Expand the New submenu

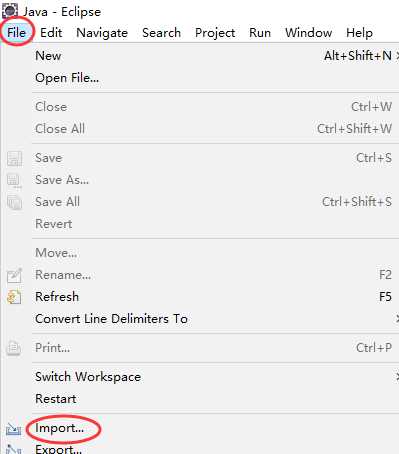click(x=215, y=56)
